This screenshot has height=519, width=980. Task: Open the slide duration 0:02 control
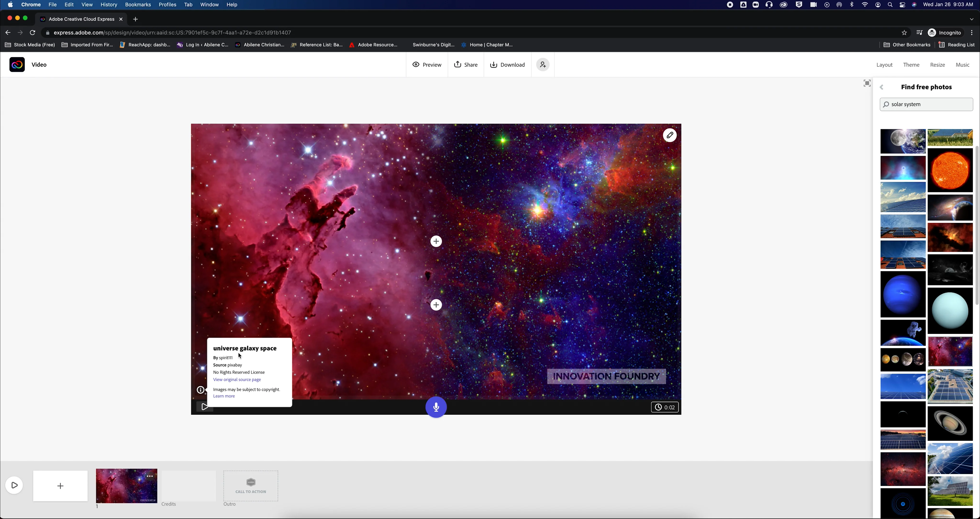(665, 408)
